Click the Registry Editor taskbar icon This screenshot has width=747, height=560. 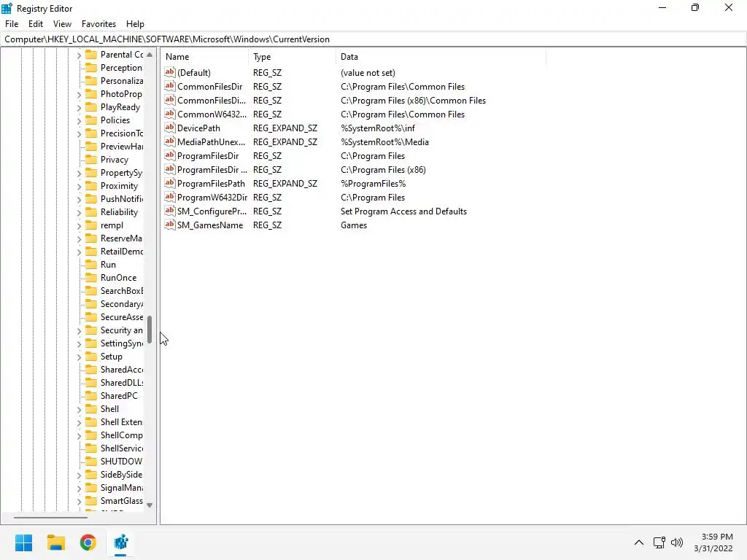point(120,542)
